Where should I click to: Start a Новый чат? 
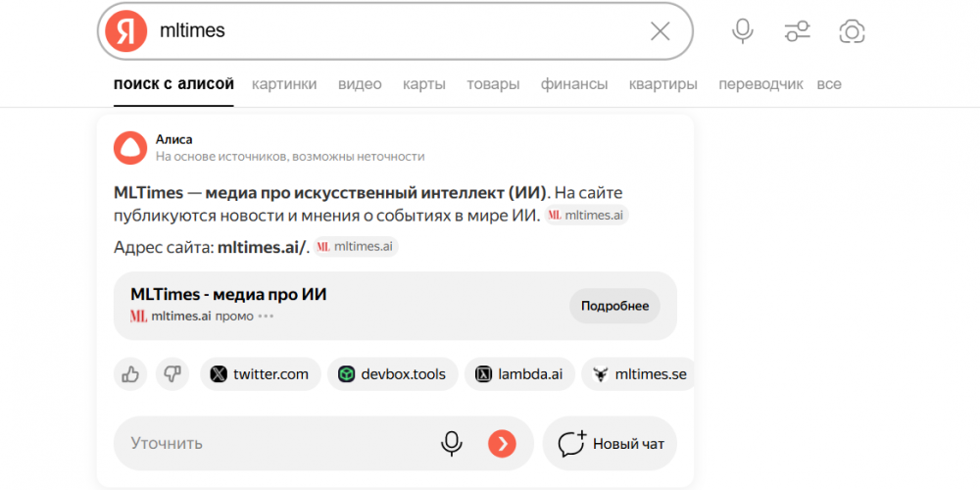[x=610, y=444]
